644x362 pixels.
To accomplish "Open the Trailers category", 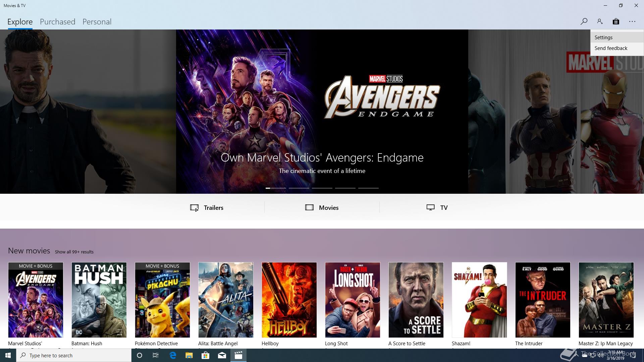I will [207, 207].
